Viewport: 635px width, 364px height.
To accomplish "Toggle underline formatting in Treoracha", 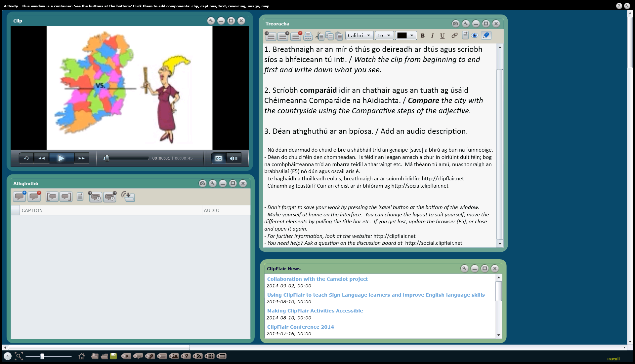I will pyautogui.click(x=442, y=36).
